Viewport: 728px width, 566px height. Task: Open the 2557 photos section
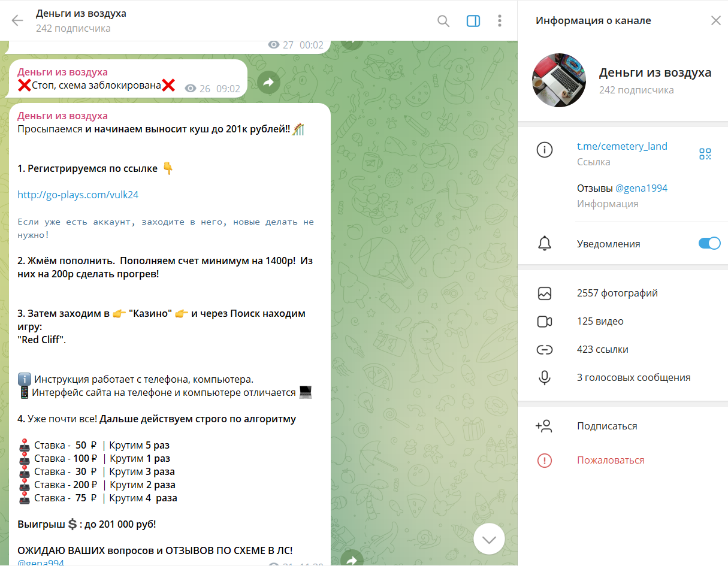click(x=623, y=293)
